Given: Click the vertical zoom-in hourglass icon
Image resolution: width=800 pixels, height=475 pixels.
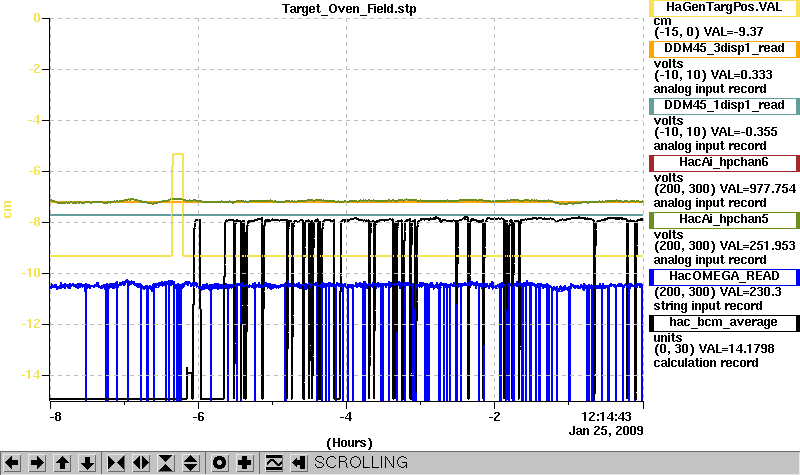Looking at the screenshot, I should (x=166, y=463).
